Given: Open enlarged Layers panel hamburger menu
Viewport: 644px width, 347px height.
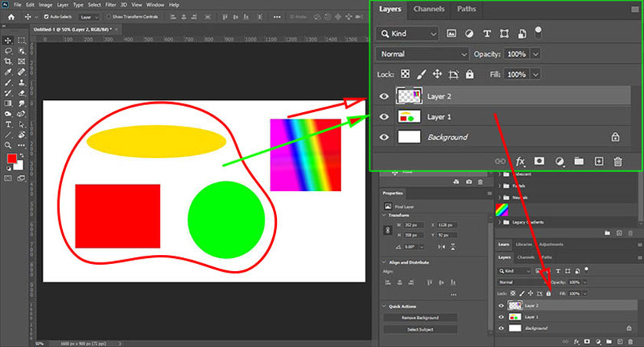Looking at the screenshot, I should click(635, 9).
